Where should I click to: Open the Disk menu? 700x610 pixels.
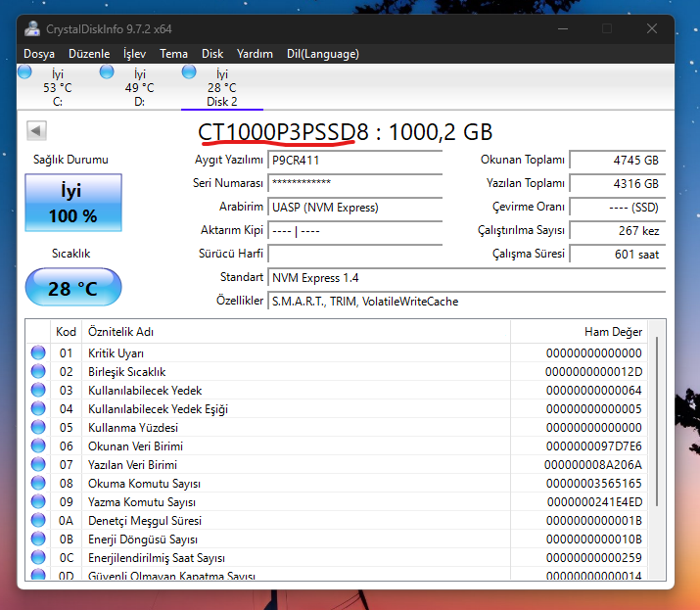pyautogui.click(x=212, y=54)
